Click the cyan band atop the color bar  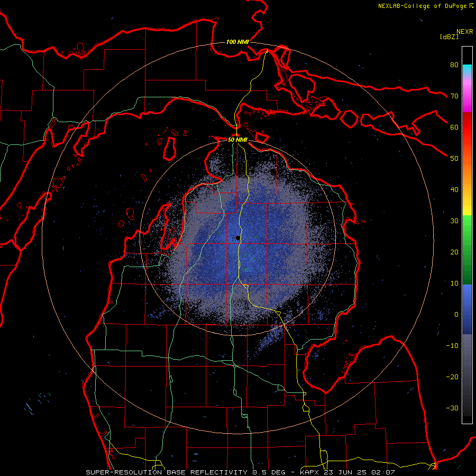(x=467, y=70)
